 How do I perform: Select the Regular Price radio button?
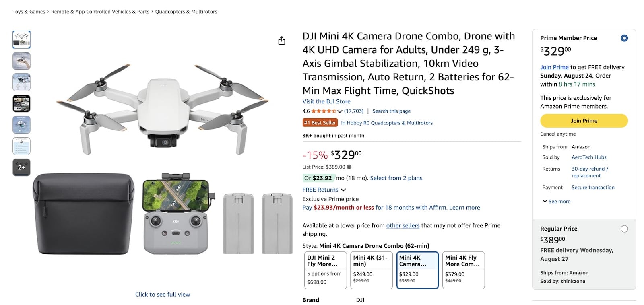click(x=624, y=229)
